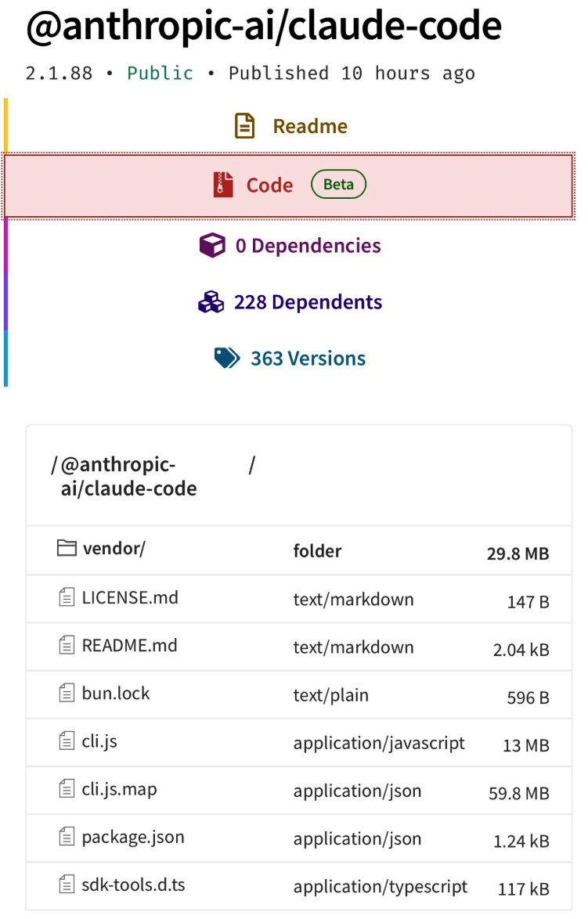Click the 29.8 MB size value
Viewport: 588px width, 919px height.
pos(518,553)
